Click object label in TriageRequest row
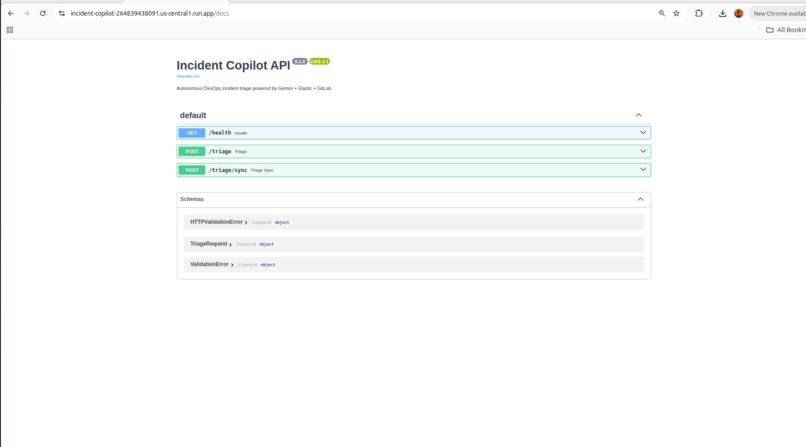This screenshot has width=806, height=447. [x=266, y=245]
